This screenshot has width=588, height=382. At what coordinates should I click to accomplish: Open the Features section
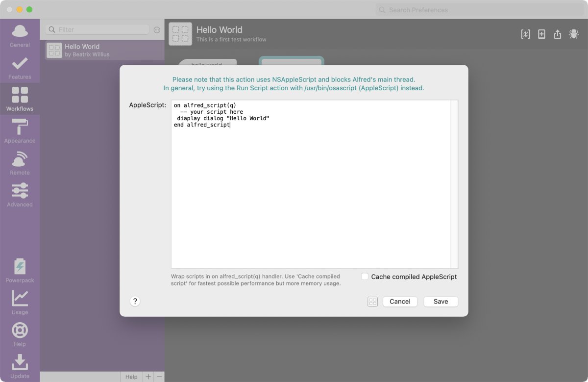(x=20, y=68)
